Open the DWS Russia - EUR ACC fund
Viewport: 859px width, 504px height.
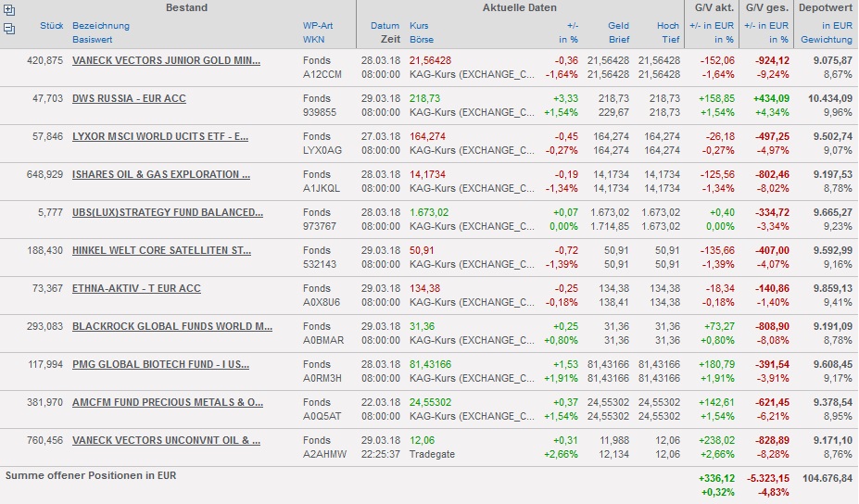[129, 98]
